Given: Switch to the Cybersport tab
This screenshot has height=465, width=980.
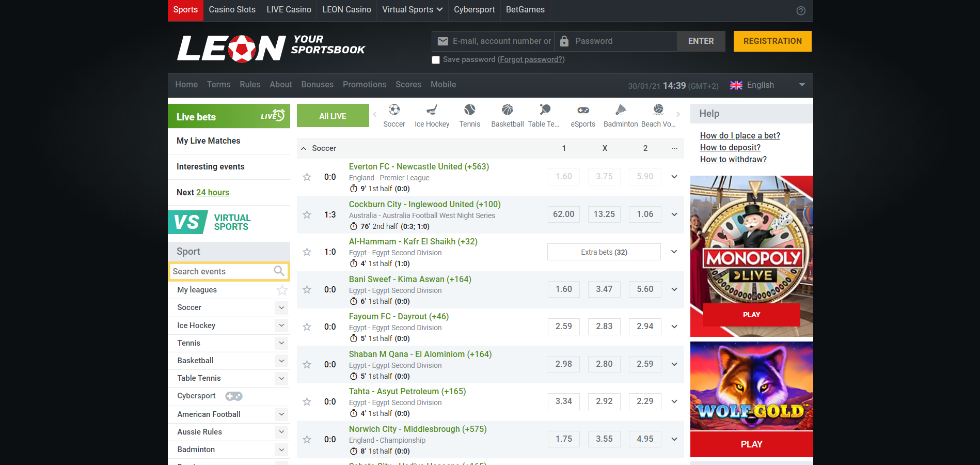Looking at the screenshot, I should click(x=474, y=10).
